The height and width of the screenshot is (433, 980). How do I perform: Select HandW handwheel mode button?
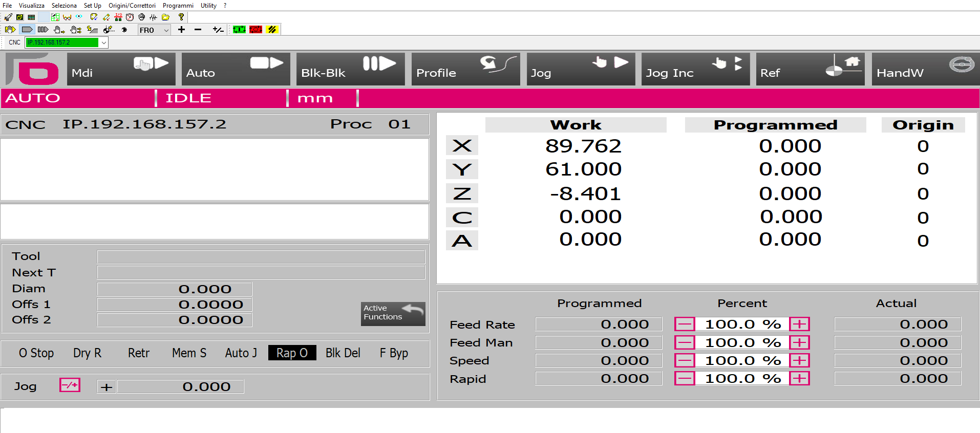(926, 69)
